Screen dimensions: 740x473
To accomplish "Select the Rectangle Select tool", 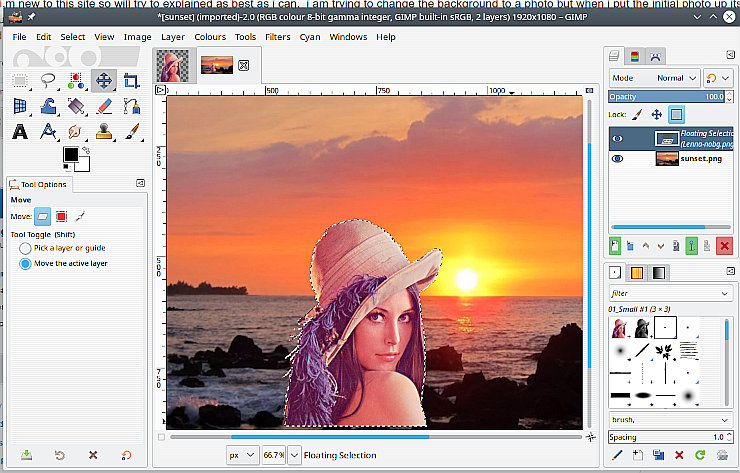I will (20, 81).
